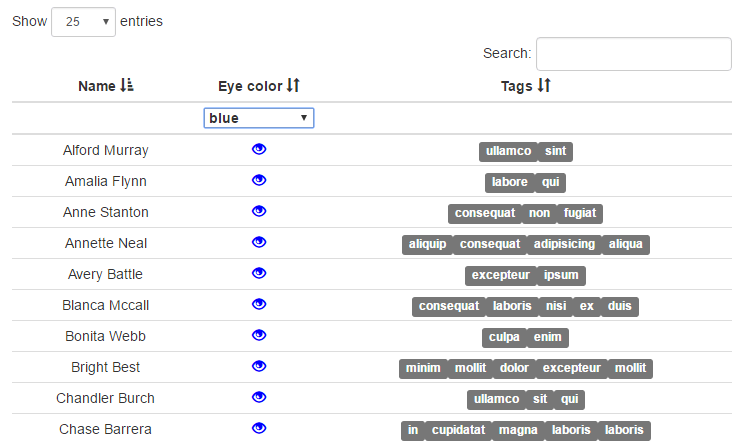751x443 pixels.
Task: Click the eye icon for Amalia Flynn
Action: click(259, 180)
